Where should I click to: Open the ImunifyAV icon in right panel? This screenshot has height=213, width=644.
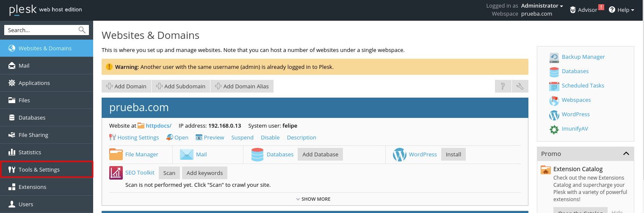coord(554,129)
